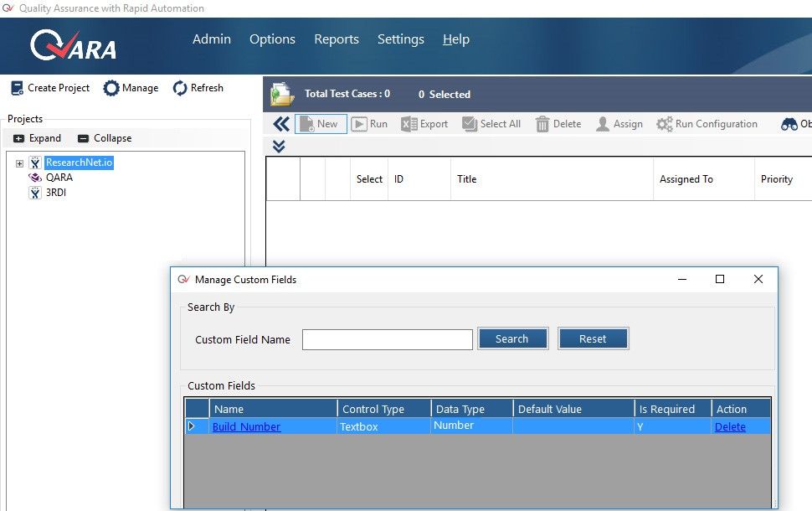The image size is (812, 511).
Task: Open the Reports menu
Action: pos(337,39)
